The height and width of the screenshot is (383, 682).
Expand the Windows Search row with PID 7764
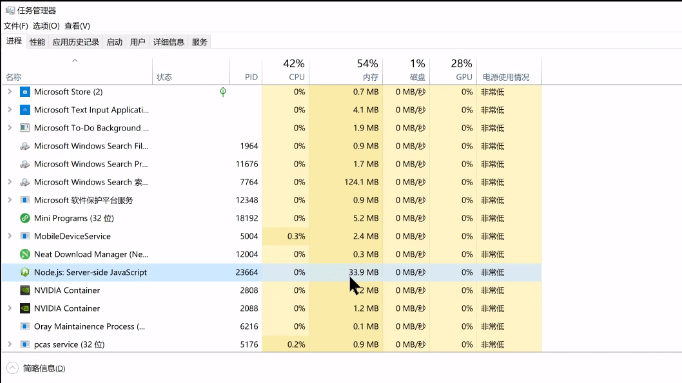[x=10, y=182]
